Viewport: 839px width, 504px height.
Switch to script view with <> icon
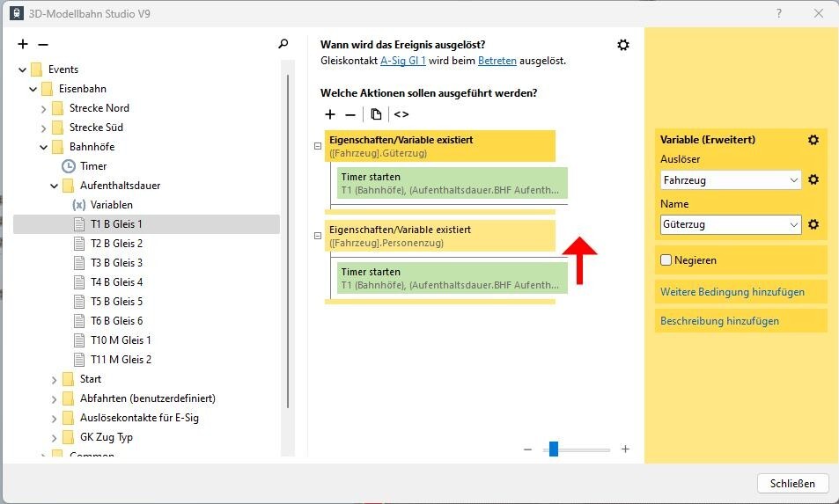(x=401, y=113)
